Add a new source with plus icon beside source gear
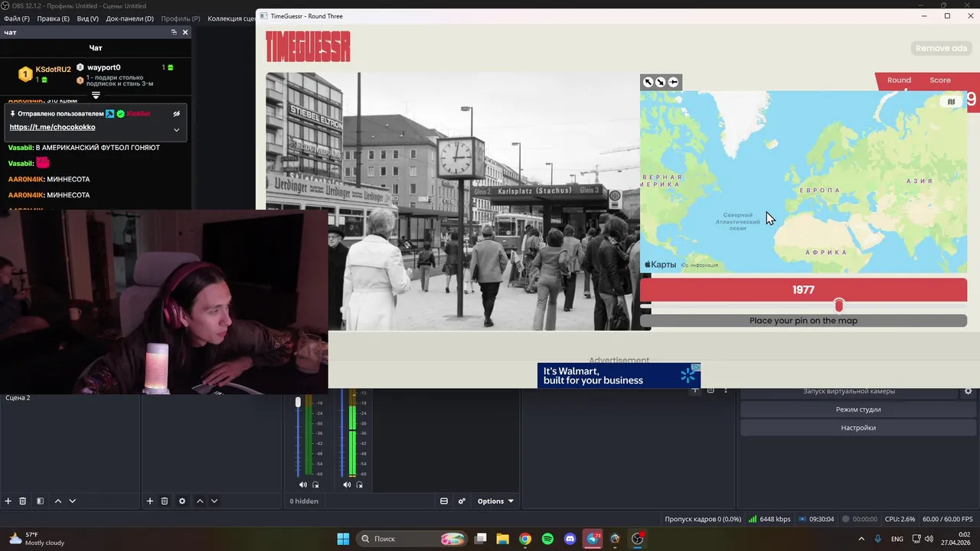The image size is (980, 551). [x=150, y=501]
